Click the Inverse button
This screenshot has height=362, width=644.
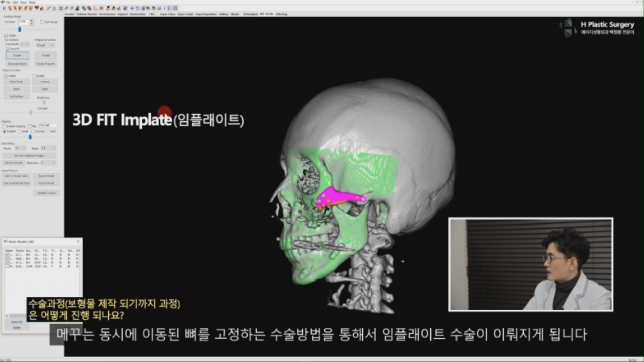[x=45, y=82]
